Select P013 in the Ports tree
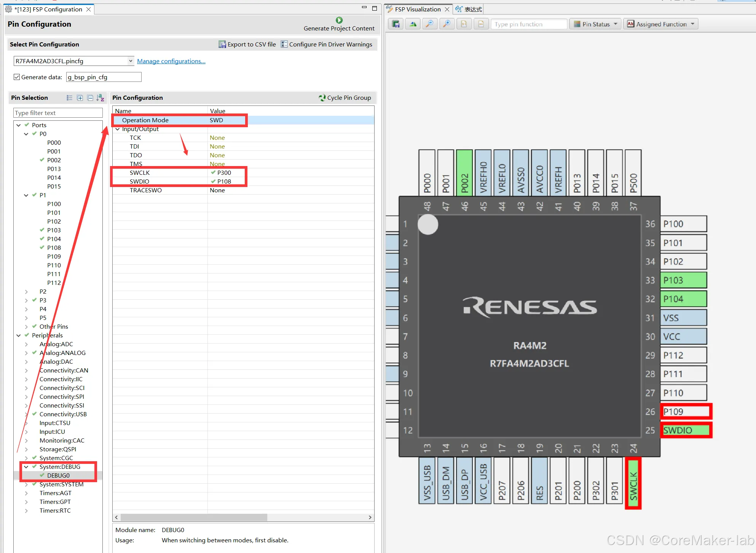 coord(54,169)
